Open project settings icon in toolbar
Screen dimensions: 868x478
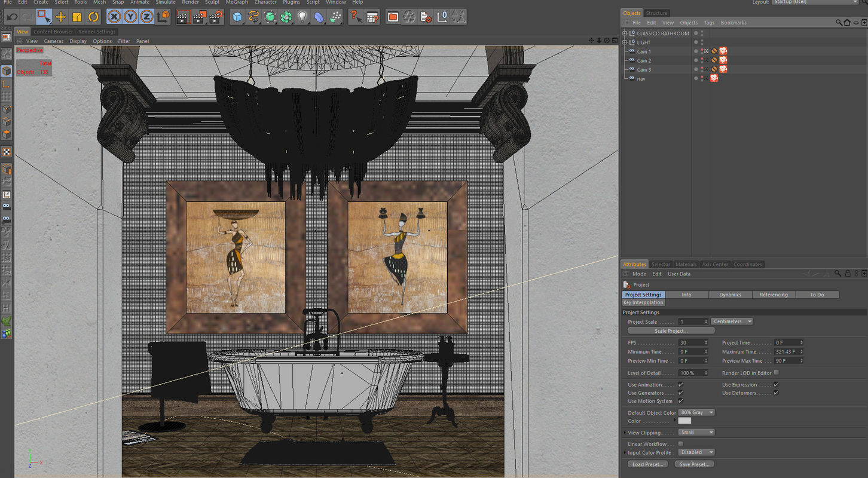[426, 17]
